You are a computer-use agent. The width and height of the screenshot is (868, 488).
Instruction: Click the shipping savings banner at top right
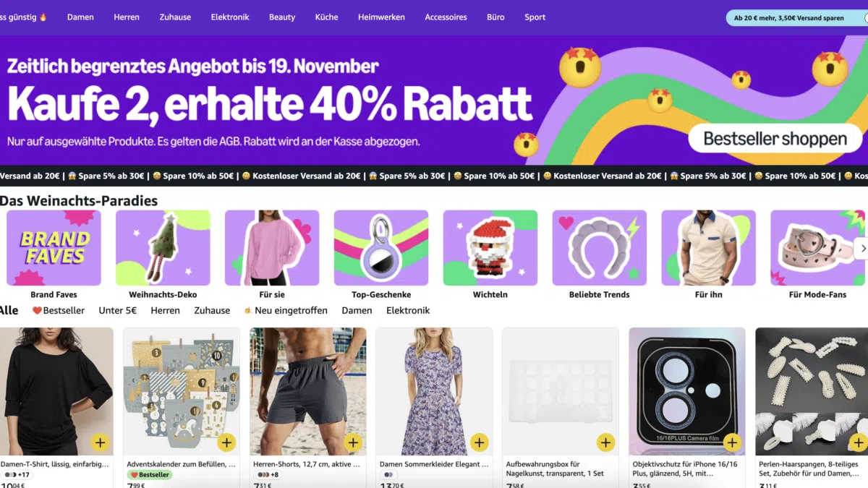[796, 18]
